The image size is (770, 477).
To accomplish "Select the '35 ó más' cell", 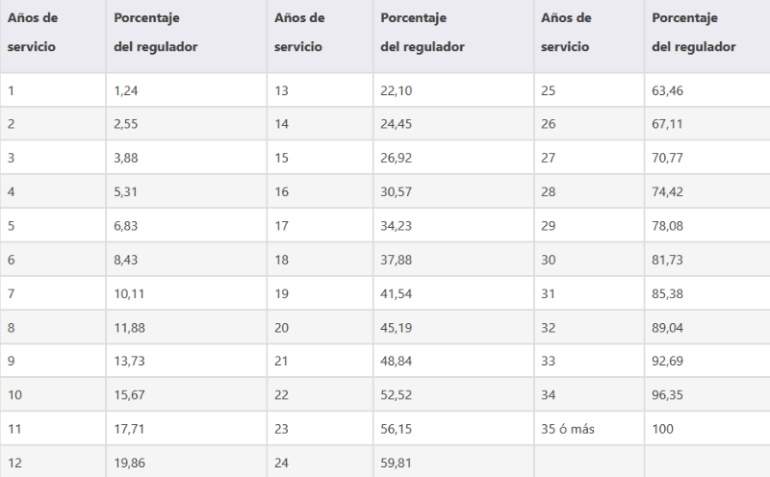I will pyautogui.click(x=589, y=428).
